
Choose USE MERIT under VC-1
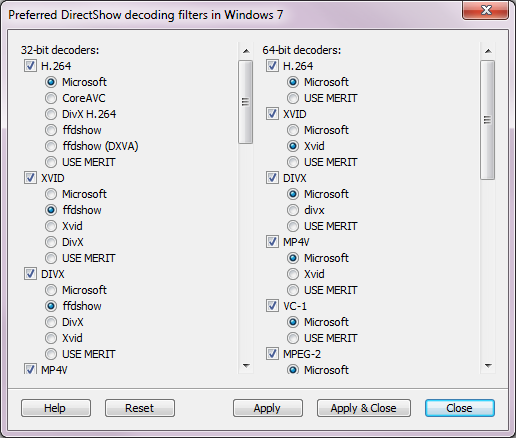pos(293,338)
